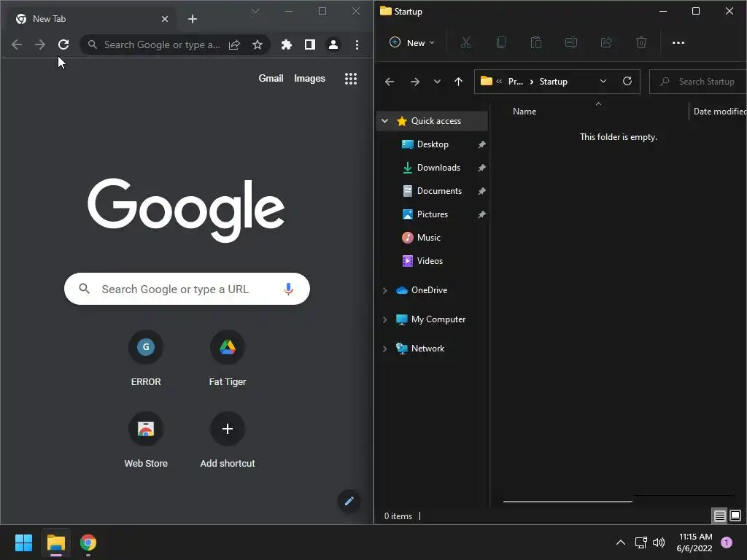Select the New Tab tab

click(x=90, y=19)
